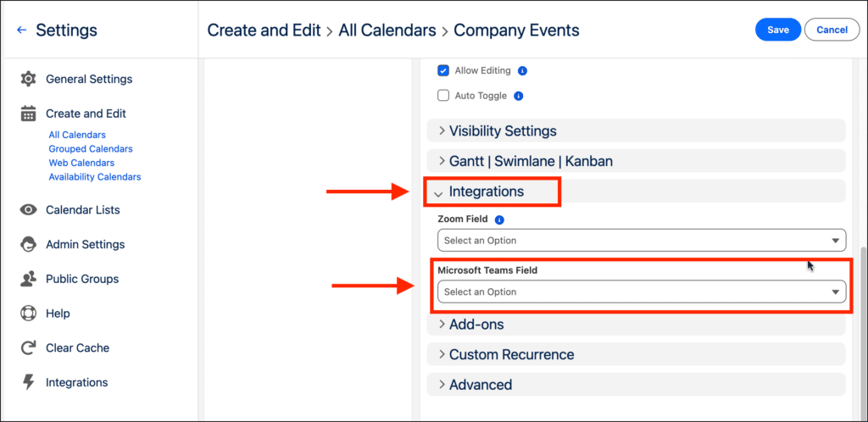Open the Microsoft Teams Field dropdown
This screenshot has height=422, width=868.
pyautogui.click(x=642, y=292)
